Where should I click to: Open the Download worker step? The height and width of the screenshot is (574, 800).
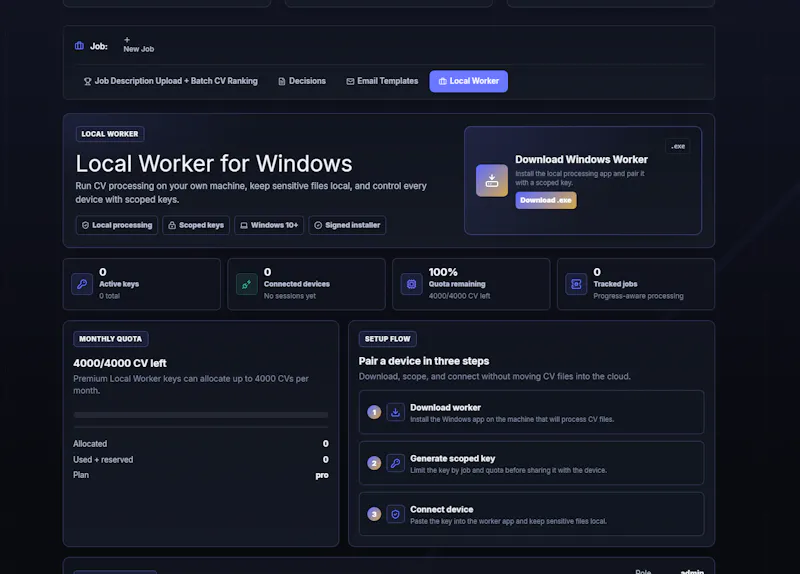pos(532,412)
